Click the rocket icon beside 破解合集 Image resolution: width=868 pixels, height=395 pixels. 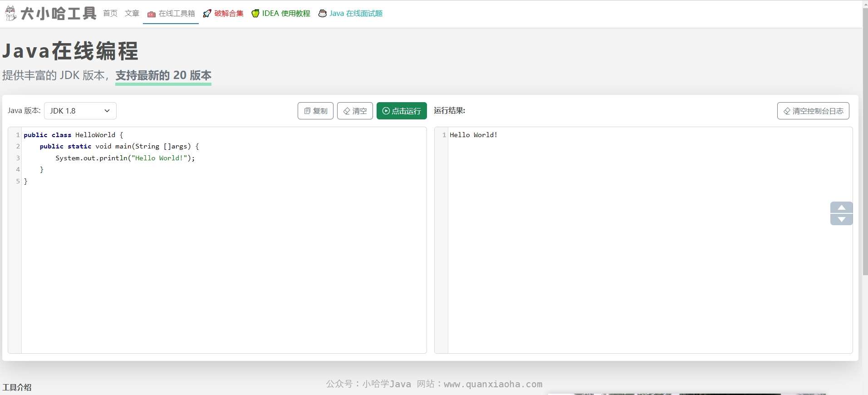207,14
